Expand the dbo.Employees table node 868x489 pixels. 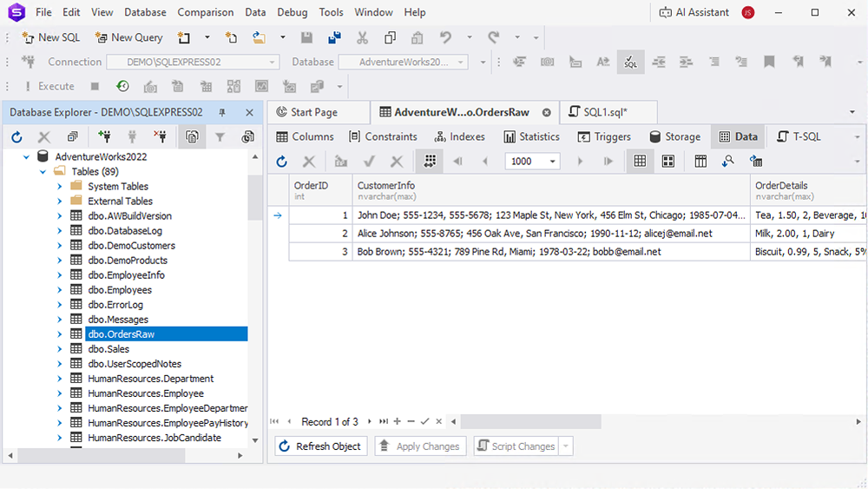[59, 290]
